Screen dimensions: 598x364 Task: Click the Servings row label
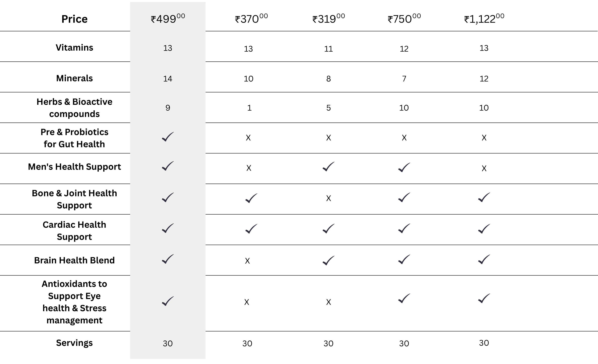(x=74, y=343)
